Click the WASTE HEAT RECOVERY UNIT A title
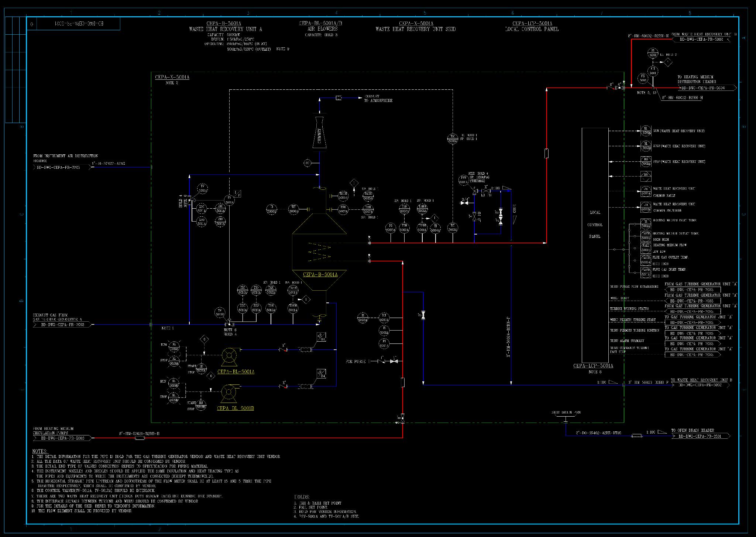 pyautogui.click(x=226, y=29)
